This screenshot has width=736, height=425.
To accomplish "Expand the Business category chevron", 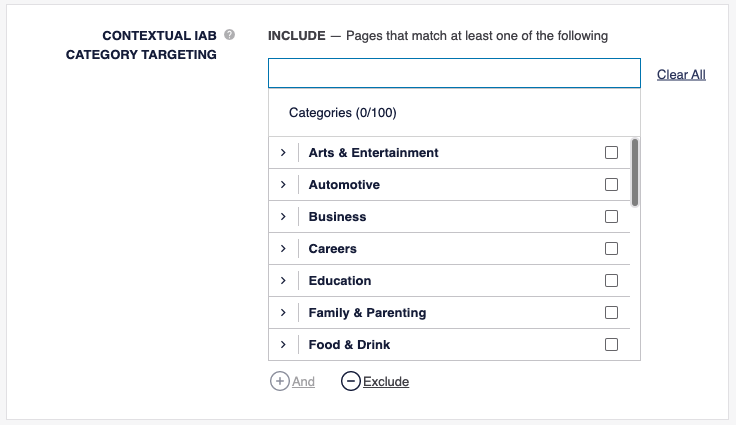I will (x=283, y=217).
